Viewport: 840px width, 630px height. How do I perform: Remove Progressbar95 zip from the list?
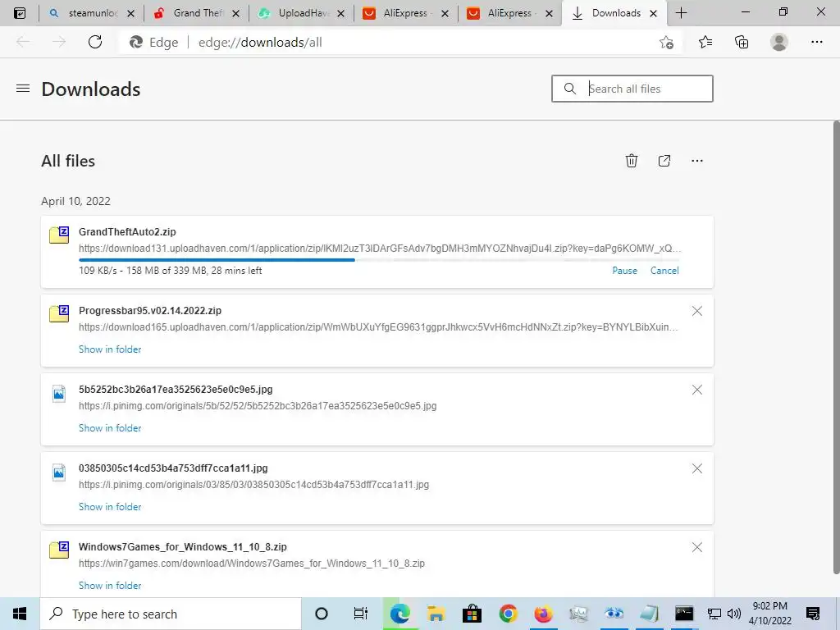[697, 311]
